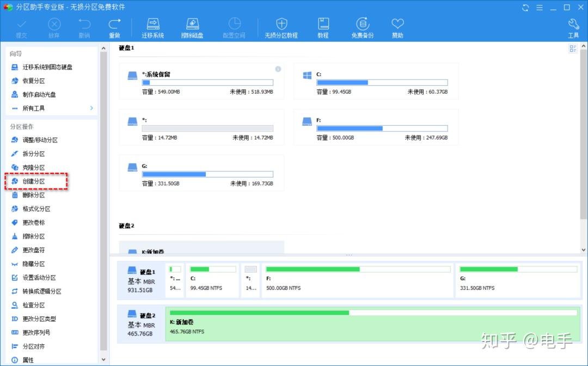Open 免费备份 from the toolbar

click(x=362, y=28)
